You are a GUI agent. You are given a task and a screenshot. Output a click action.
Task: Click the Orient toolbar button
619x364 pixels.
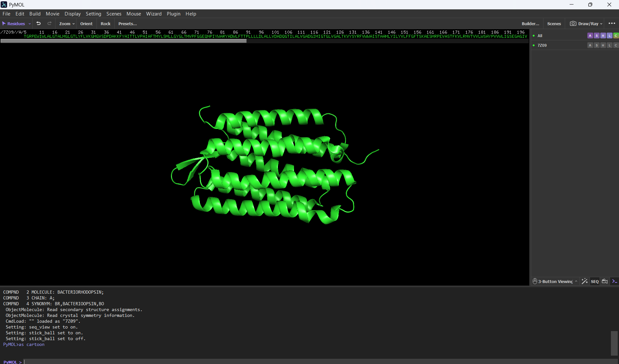pyautogui.click(x=86, y=24)
